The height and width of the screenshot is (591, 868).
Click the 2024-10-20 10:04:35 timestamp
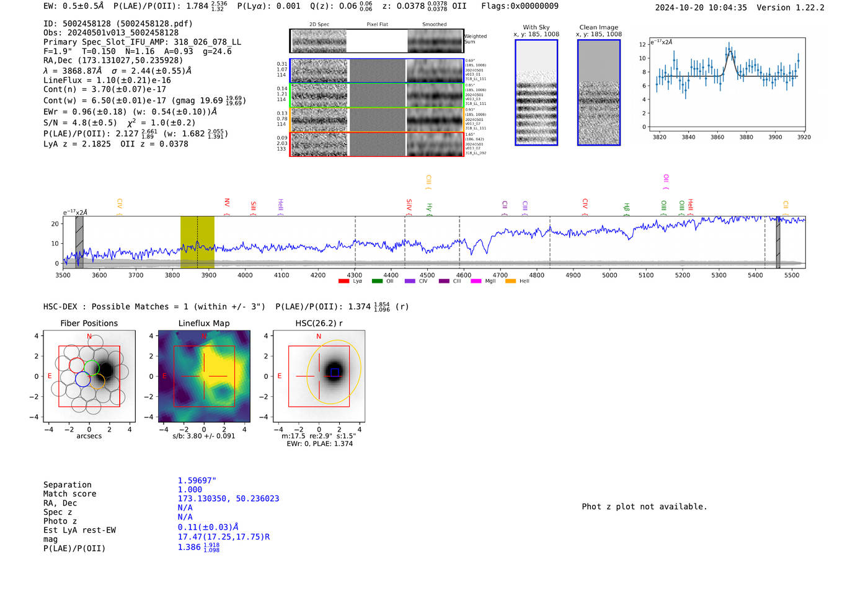pos(701,7)
